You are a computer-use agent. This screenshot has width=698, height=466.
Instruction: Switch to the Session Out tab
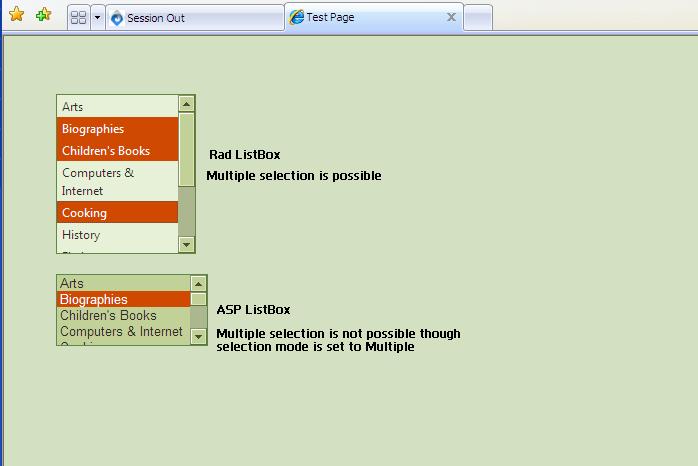195,18
